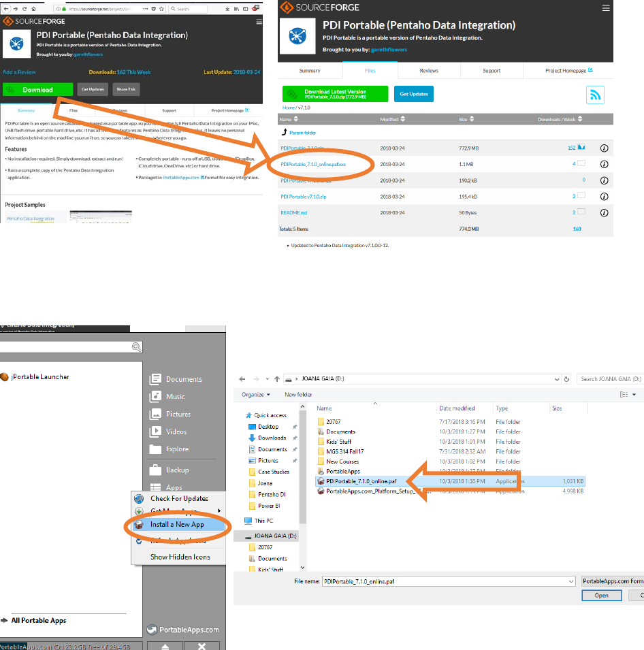Open info icon for the online.paf.exe row
The width and height of the screenshot is (644, 650).
(605, 164)
